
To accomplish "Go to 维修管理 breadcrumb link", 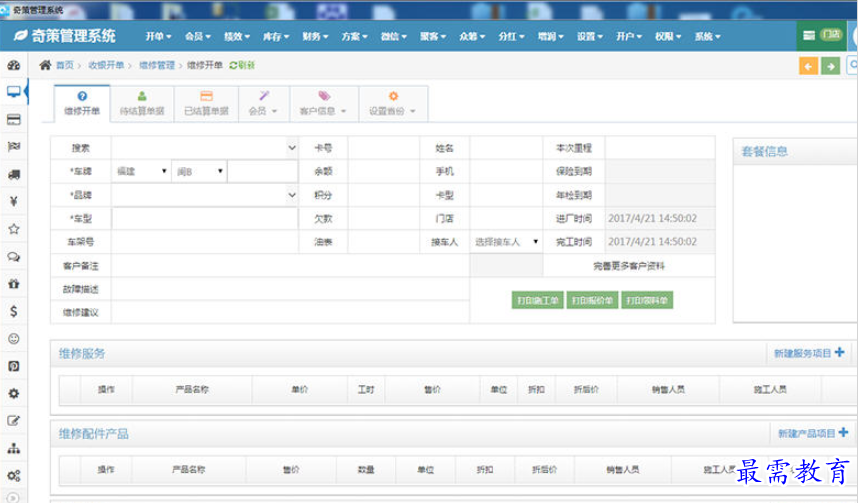I will tap(157, 65).
